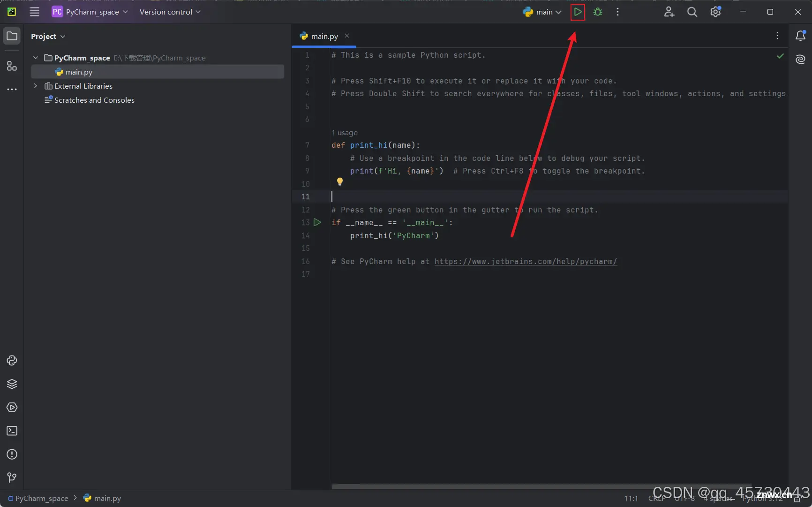Open the Project view selector dropdown
This screenshot has width=812, height=507.
click(48, 36)
